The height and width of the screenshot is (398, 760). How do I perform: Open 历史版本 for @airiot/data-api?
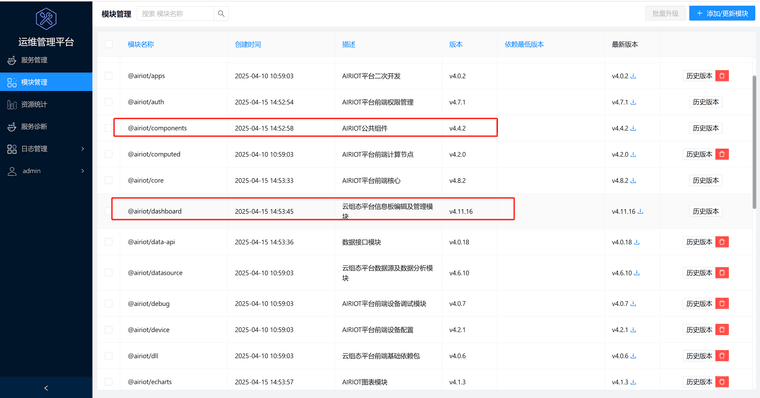click(699, 242)
